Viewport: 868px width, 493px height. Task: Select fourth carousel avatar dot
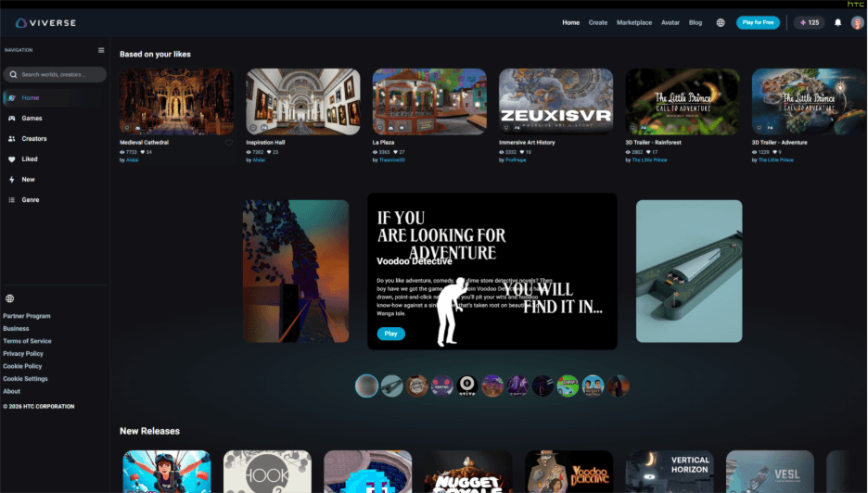[442, 386]
